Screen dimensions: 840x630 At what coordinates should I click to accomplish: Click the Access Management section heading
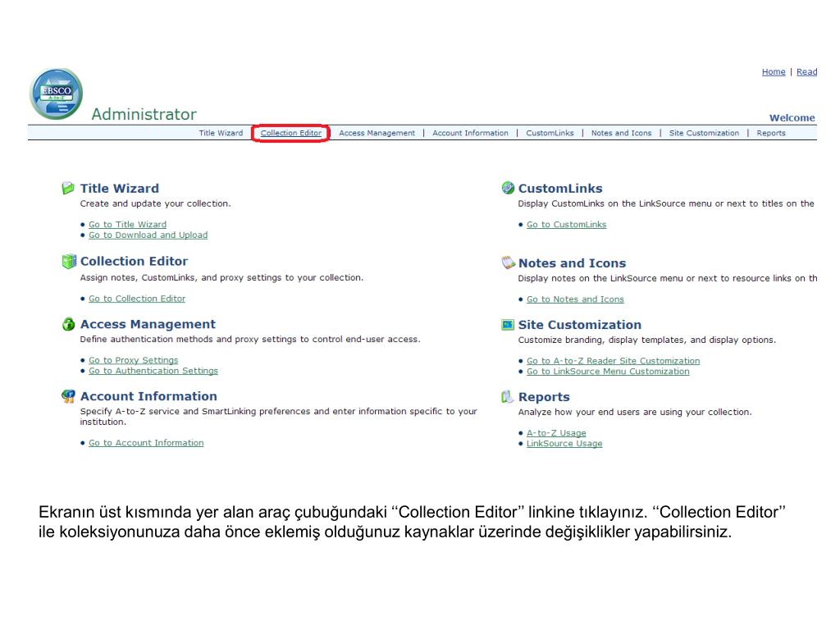[148, 324]
